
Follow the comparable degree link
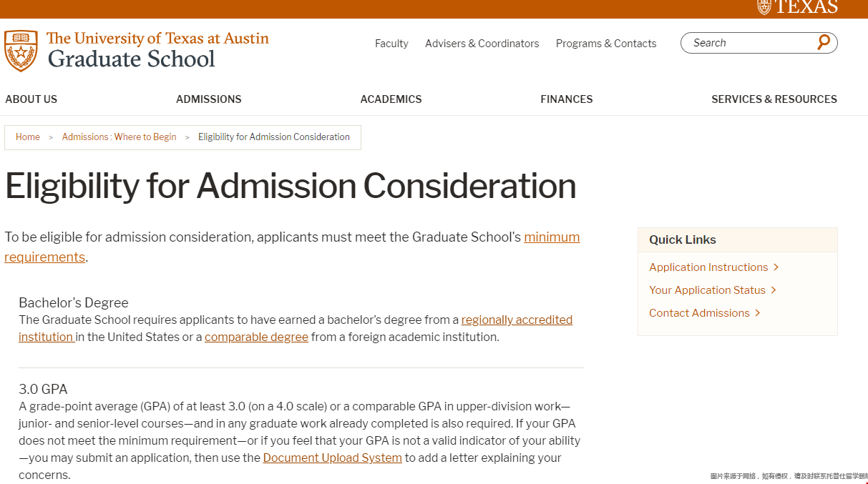coord(256,337)
